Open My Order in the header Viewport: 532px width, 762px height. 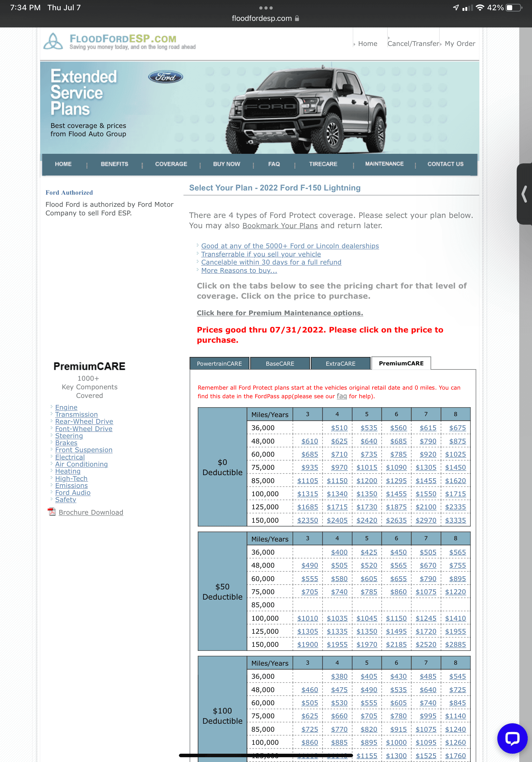coord(460,43)
